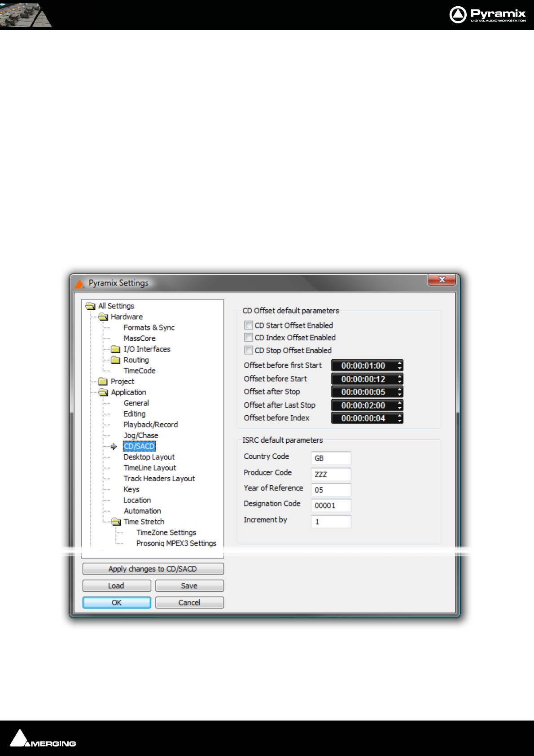Click the All Settings folder icon
The height and width of the screenshot is (756, 534).
click(91, 306)
